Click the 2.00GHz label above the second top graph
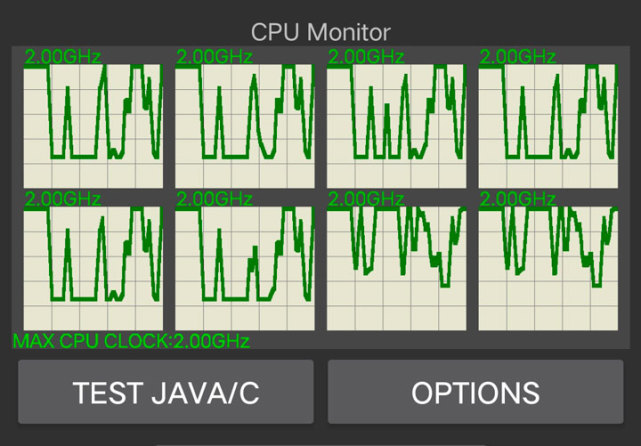This screenshot has height=446, width=641. point(215,56)
